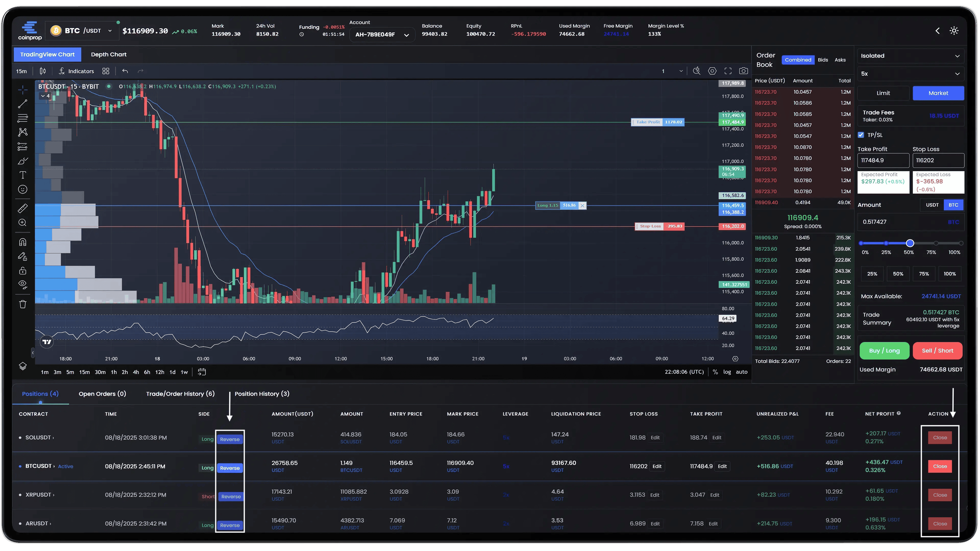Viewport: 980px width, 551px height.
Task: Enter fullscreen chart mode
Action: (728, 71)
